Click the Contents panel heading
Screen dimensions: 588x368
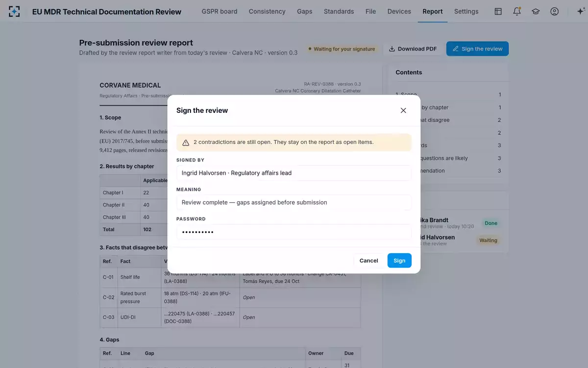(x=409, y=72)
